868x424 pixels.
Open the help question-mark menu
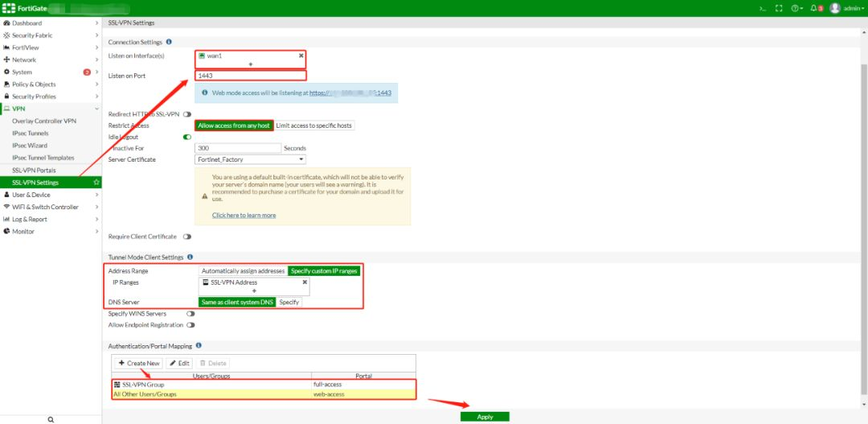pyautogui.click(x=795, y=8)
